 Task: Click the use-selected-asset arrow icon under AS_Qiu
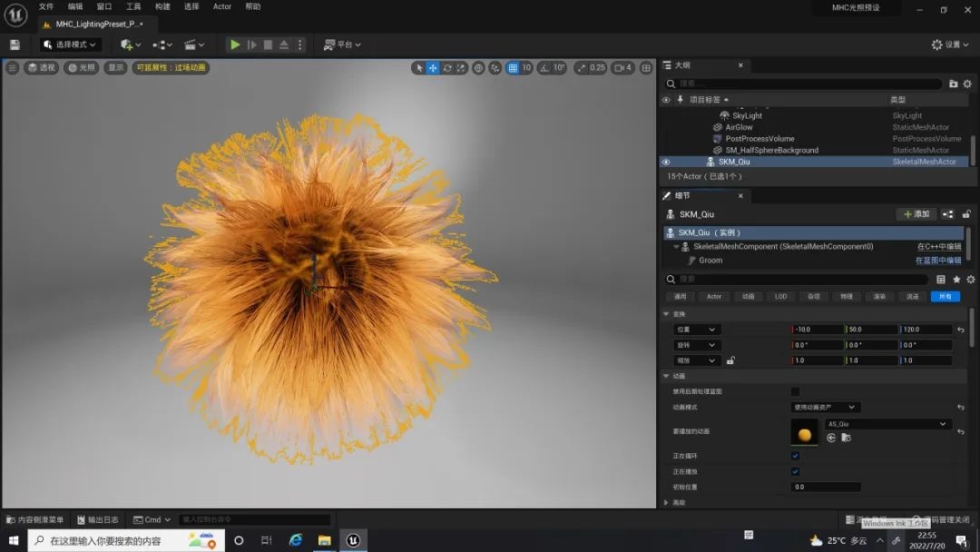pos(831,438)
